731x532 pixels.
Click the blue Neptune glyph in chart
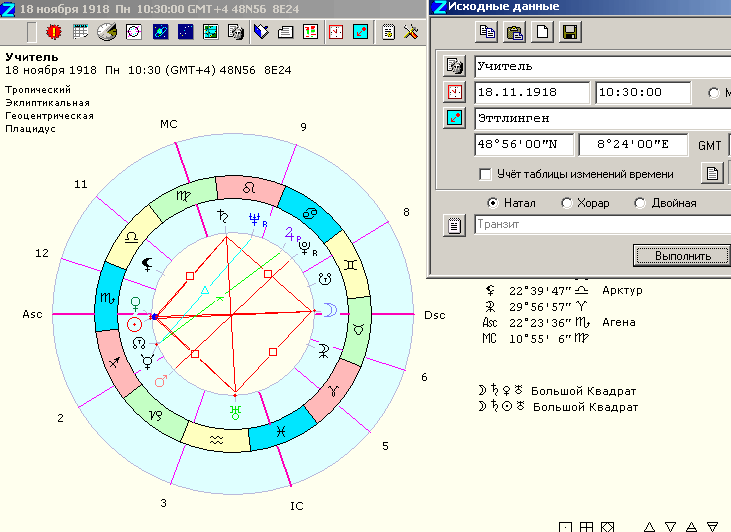click(255, 219)
